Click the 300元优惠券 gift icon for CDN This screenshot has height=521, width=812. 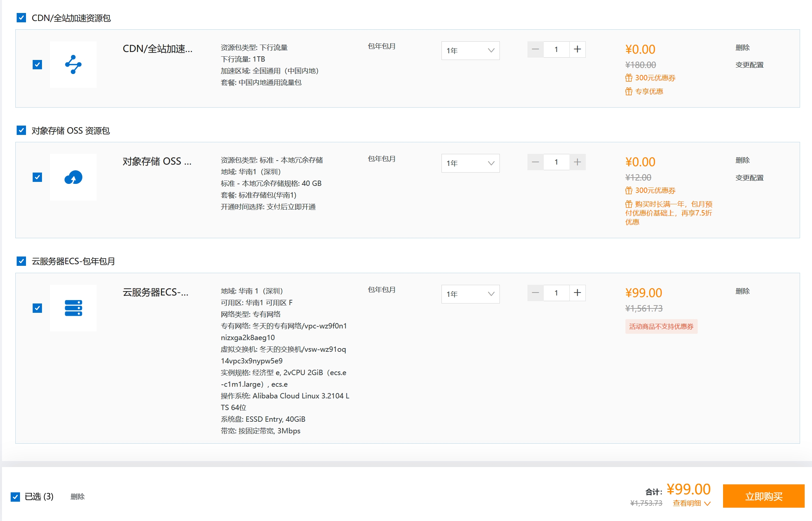click(x=629, y=78)
